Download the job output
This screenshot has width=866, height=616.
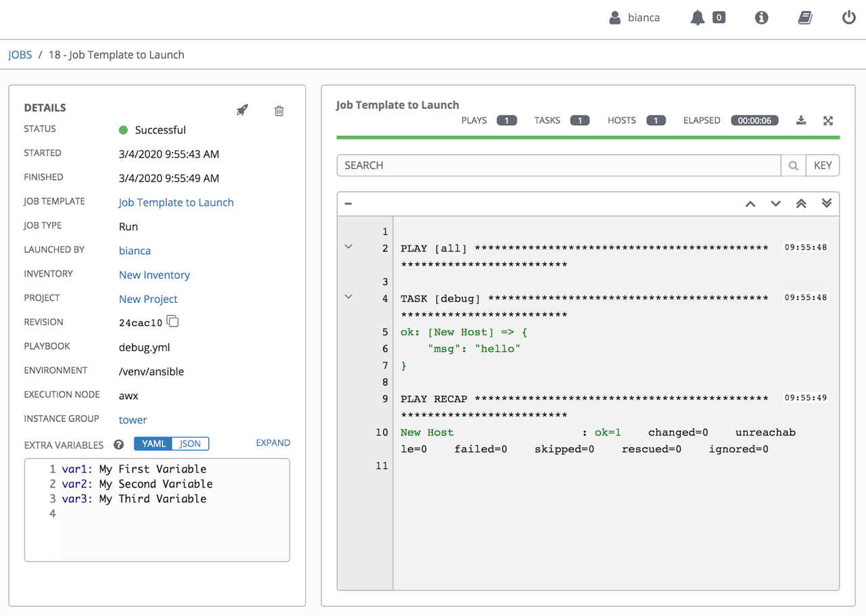[801, 120]
